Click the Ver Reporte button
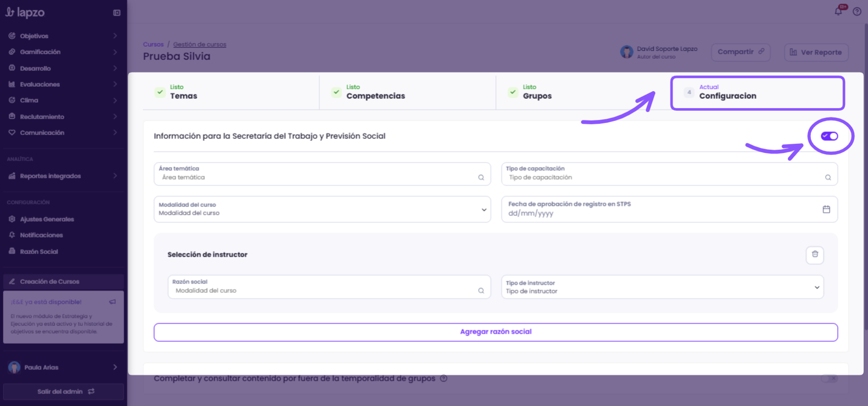868x406 pixels. coord(816,53)
